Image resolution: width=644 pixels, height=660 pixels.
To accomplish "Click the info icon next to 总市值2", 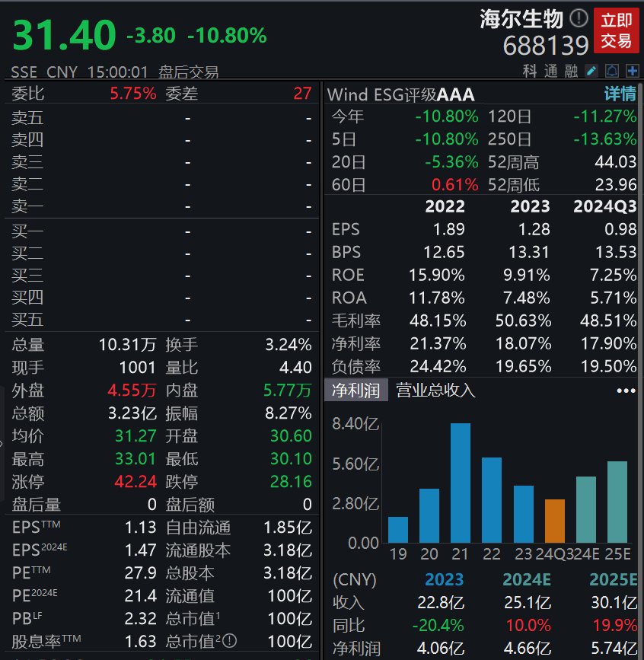I will [229, 641].
